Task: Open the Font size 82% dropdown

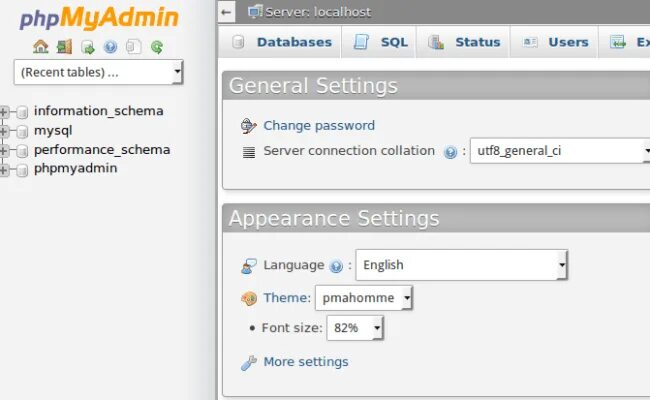Action: 355,328
